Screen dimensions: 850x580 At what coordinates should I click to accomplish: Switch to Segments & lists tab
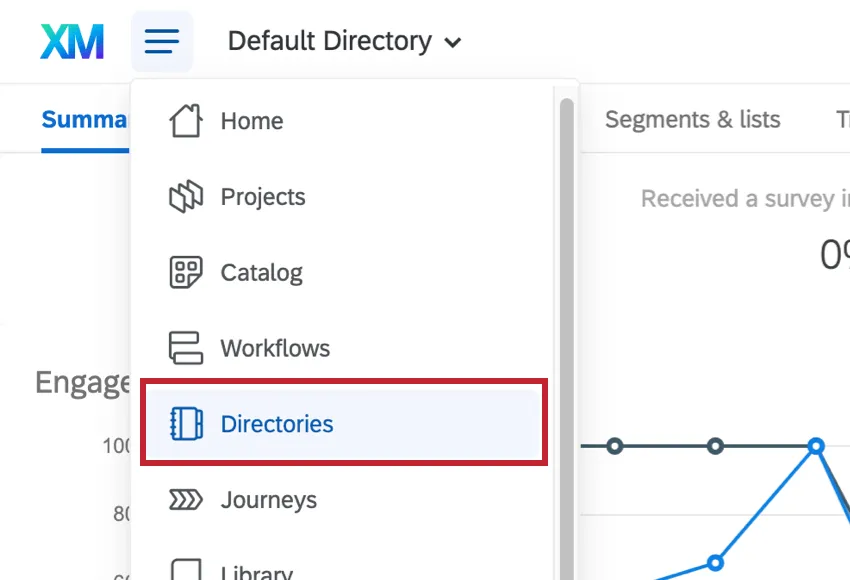click(692, 120)
